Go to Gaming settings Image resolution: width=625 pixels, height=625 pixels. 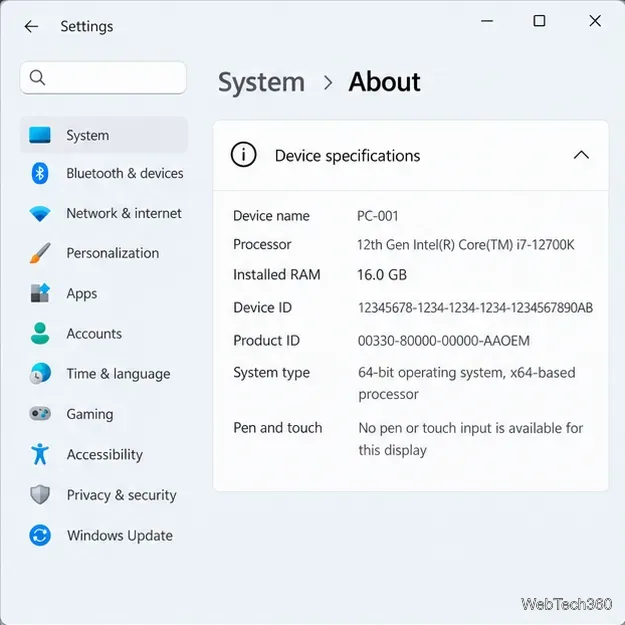tap(104, 414)
